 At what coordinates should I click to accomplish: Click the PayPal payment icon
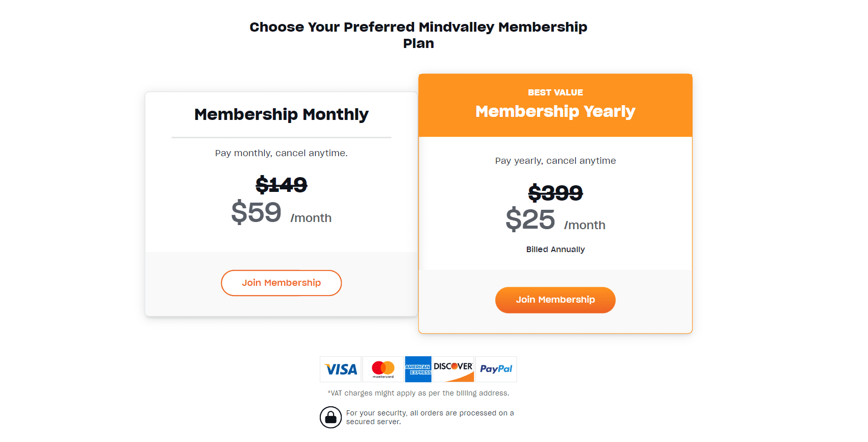(496, 369)
